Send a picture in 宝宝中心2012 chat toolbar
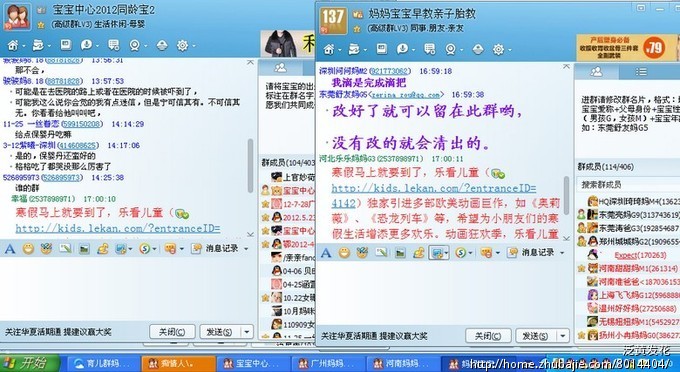 pos(84,248)
